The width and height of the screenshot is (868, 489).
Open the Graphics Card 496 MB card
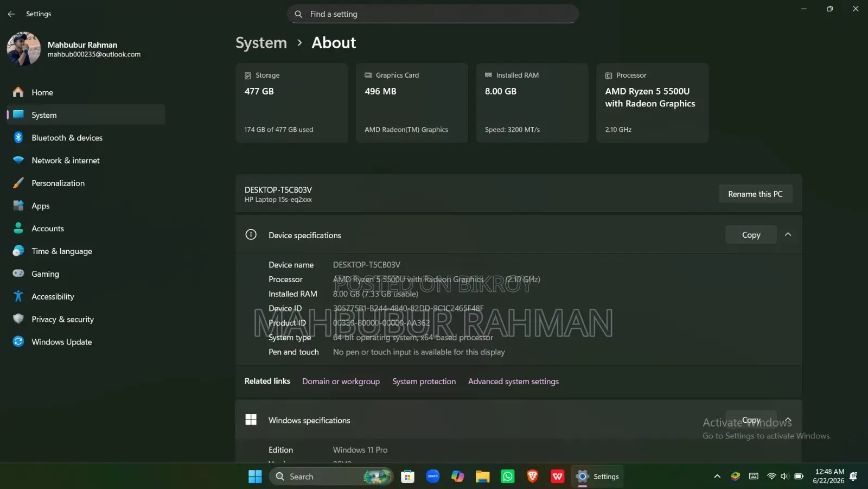coord(412,103)
